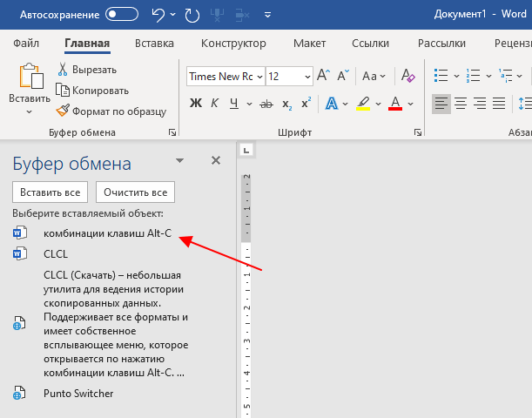532x418 pixels.
Task: Toggle italic formatting К
Action: pyautogui.click(x=214, y=103)
